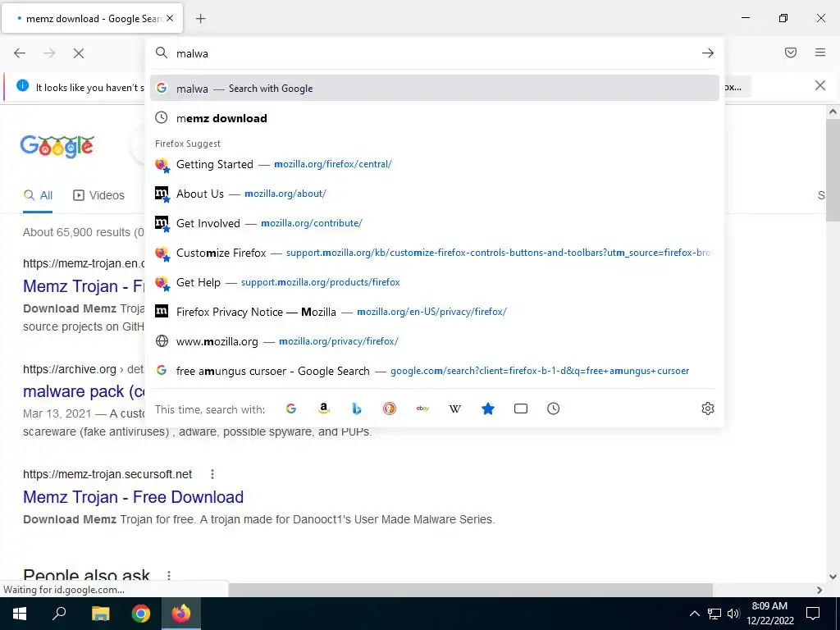The image size is (840, 630).
Task: Open volume control in system tray
Action: pyautogui.click(x=733, y=614)
